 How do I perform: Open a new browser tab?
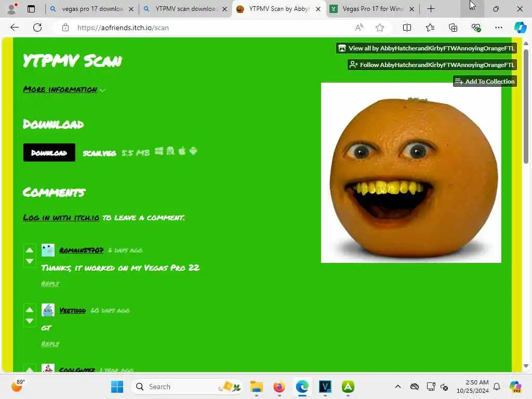pos(431,9)
